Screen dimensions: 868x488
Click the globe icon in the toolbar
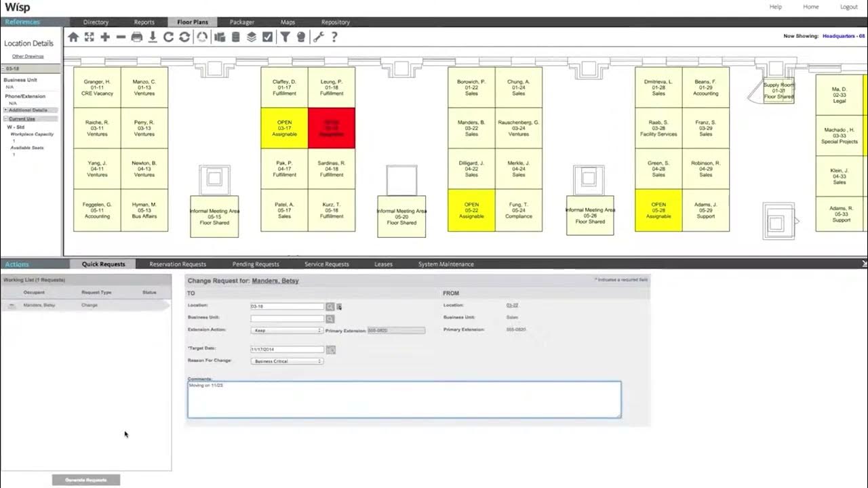tap(301, 37)
